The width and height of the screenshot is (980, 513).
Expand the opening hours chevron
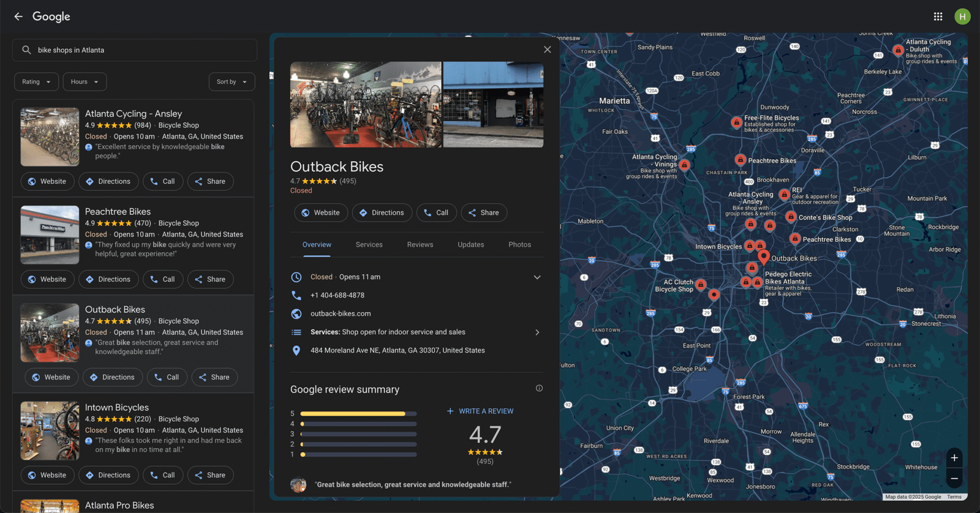[x=537, y=277]
